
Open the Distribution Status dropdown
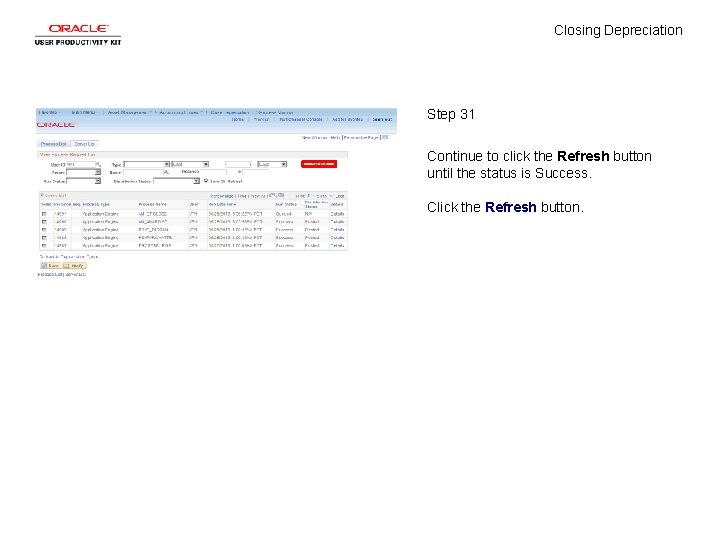[176, 181]
